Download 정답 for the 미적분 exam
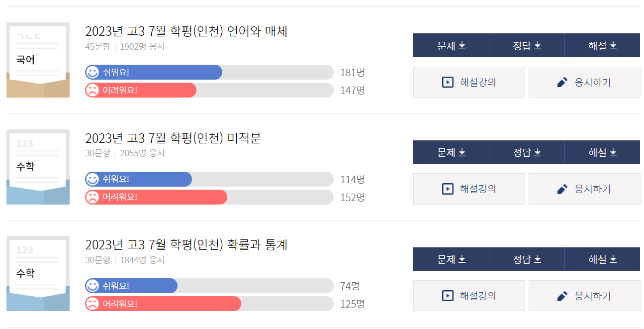Viewport: 644px width, 329px height. (x=527, y=152)
